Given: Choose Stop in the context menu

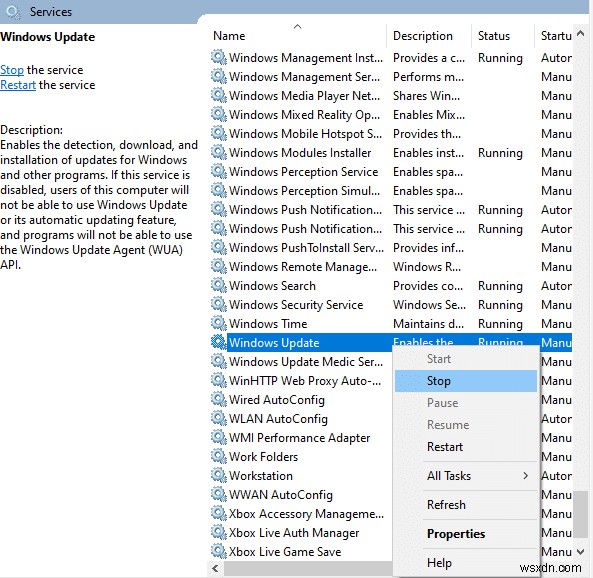Looking at the screenshot, I should click(466, 381).
